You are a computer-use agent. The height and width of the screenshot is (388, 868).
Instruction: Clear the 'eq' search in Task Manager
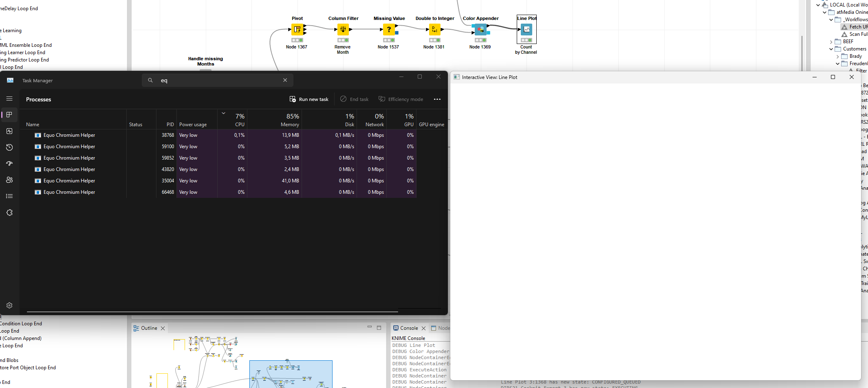[x=285, y=80]
